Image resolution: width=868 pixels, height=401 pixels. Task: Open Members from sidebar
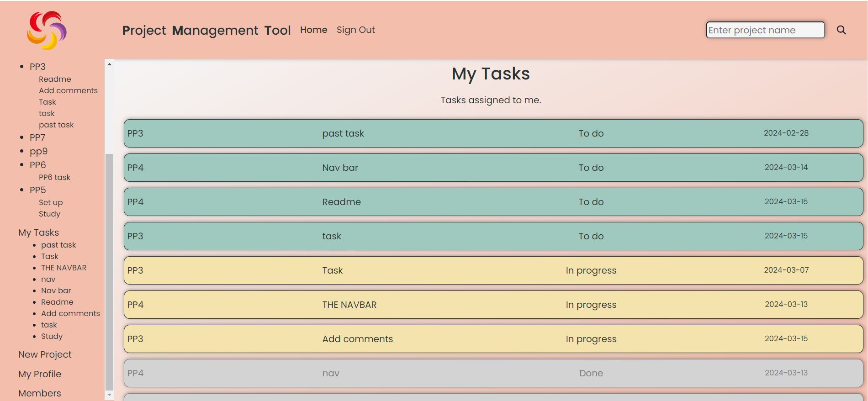coord(39,393)
